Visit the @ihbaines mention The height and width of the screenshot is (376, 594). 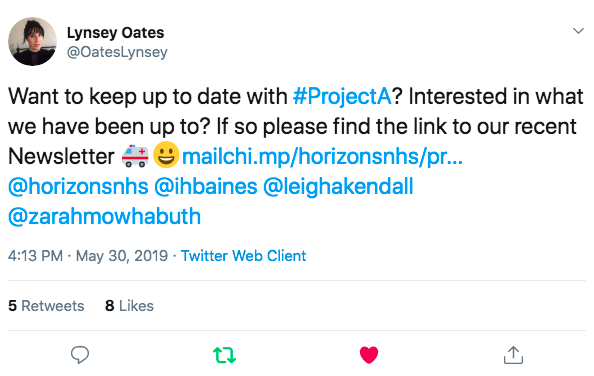(206, 186)
